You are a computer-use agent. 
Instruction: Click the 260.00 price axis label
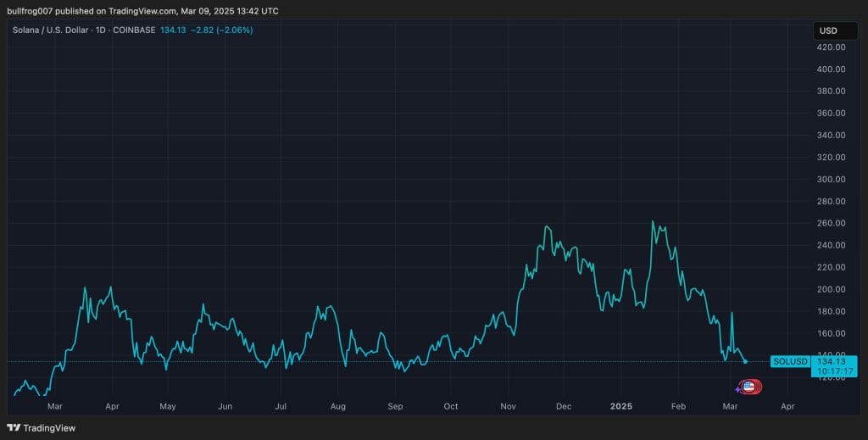831,223
